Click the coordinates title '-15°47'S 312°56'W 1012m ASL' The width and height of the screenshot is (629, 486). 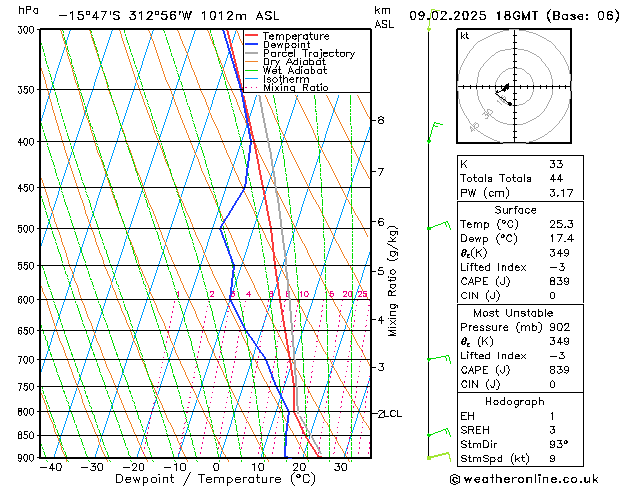pos(168,16)
